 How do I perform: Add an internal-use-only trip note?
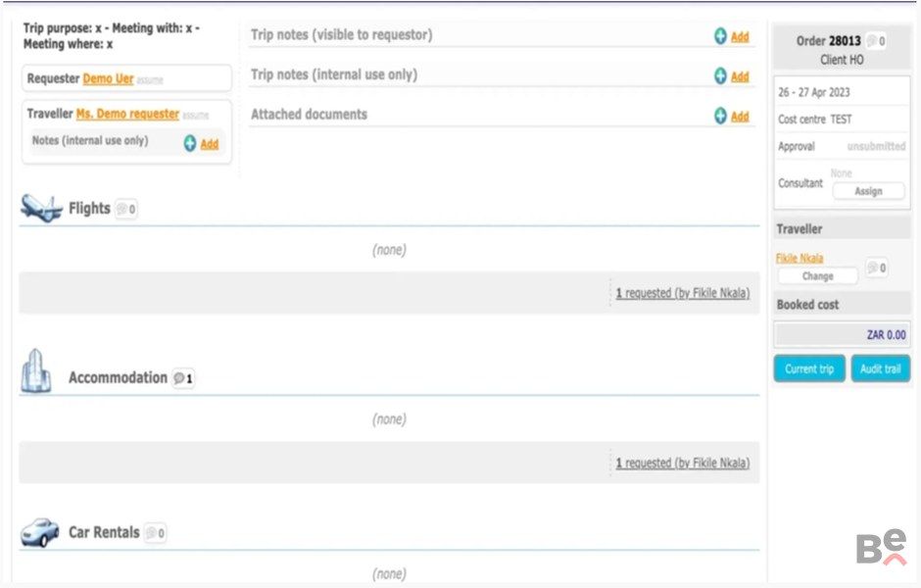point(732,76)
